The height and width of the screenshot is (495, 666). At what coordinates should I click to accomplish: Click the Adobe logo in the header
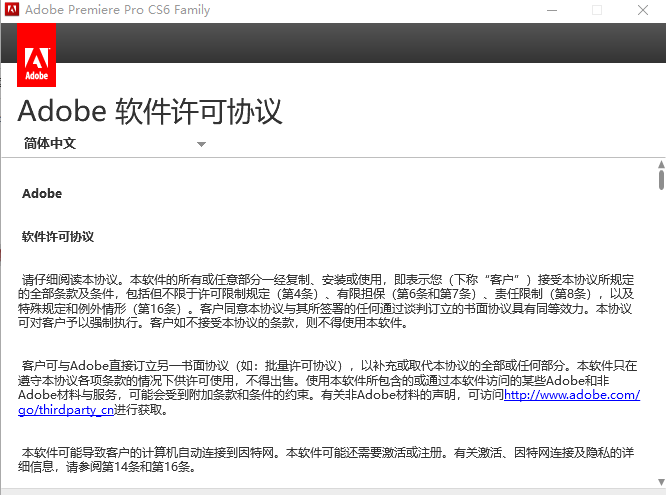(x=37, y=55)
